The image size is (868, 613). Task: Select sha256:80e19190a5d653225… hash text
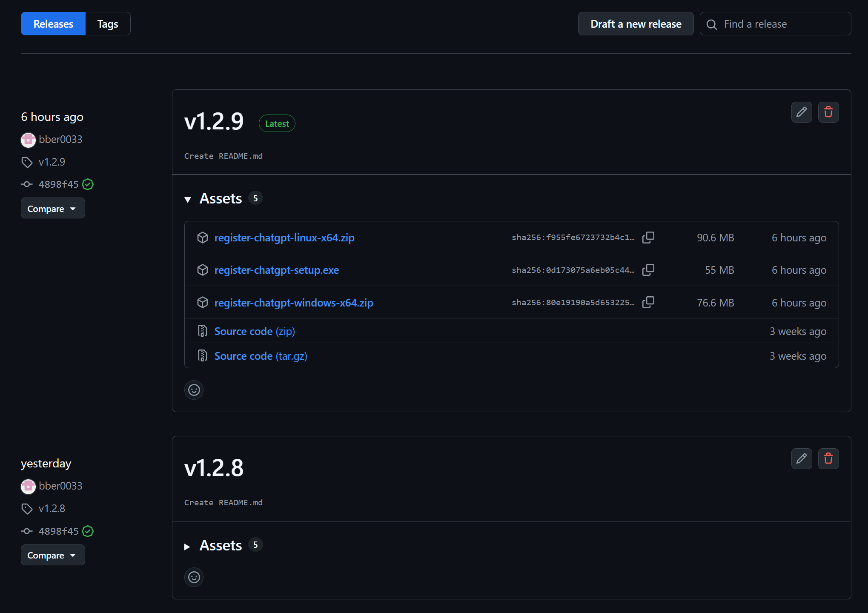tap(573, 303)
